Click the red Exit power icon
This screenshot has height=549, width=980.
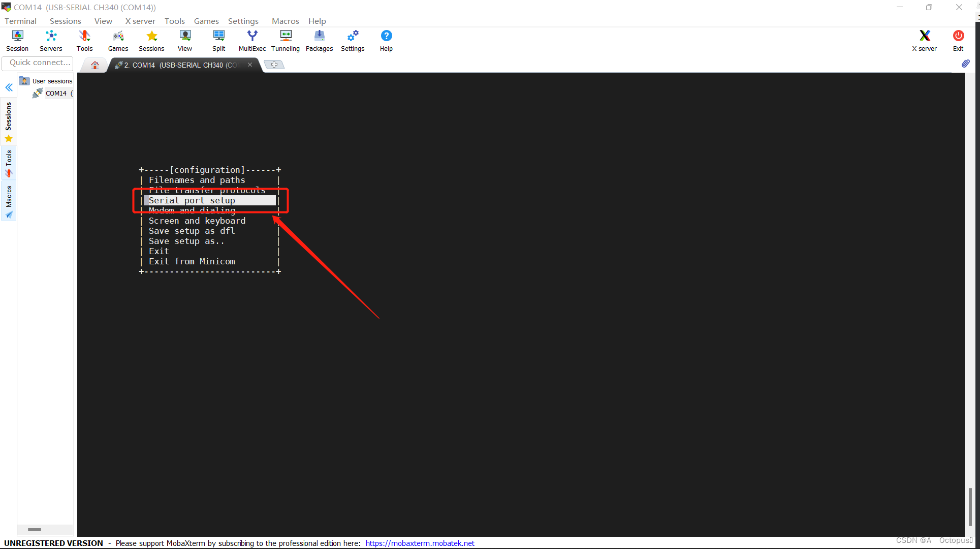958,41
